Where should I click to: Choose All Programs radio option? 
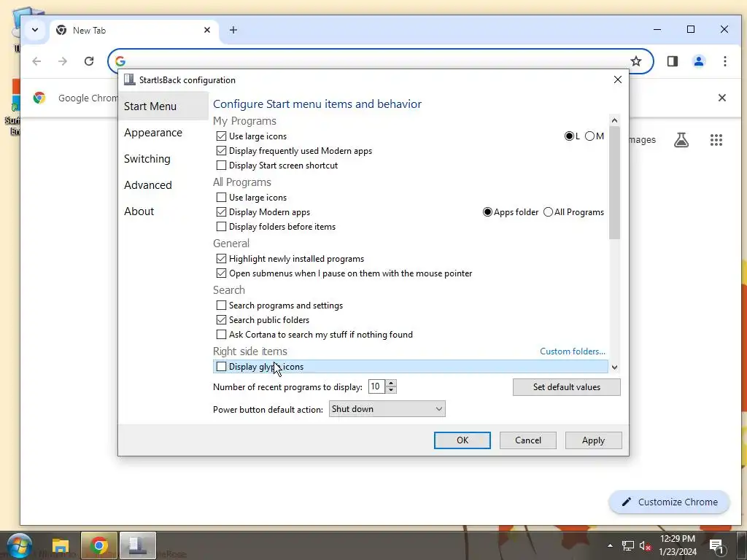click(x=549, y=212)
